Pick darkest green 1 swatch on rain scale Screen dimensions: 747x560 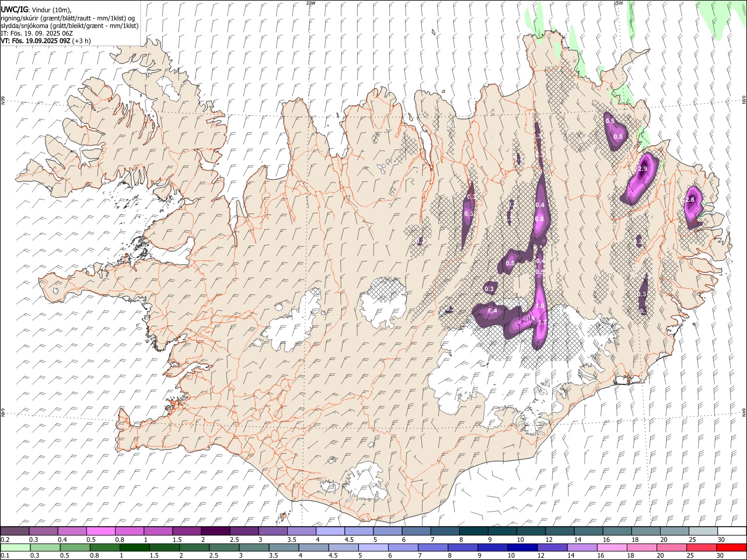tap(135, 547)
